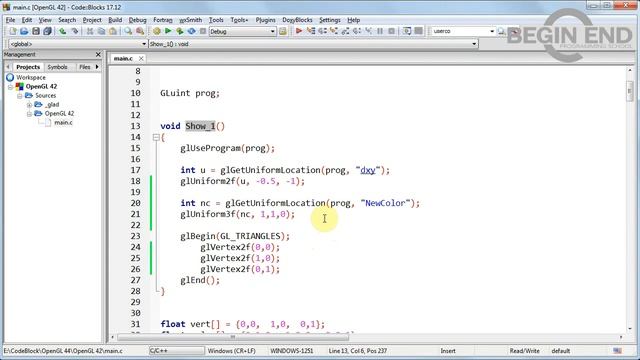Click the C/C++ language status bar field
Viewport: 640px width, 360px height.
click(x=176, y=351)
